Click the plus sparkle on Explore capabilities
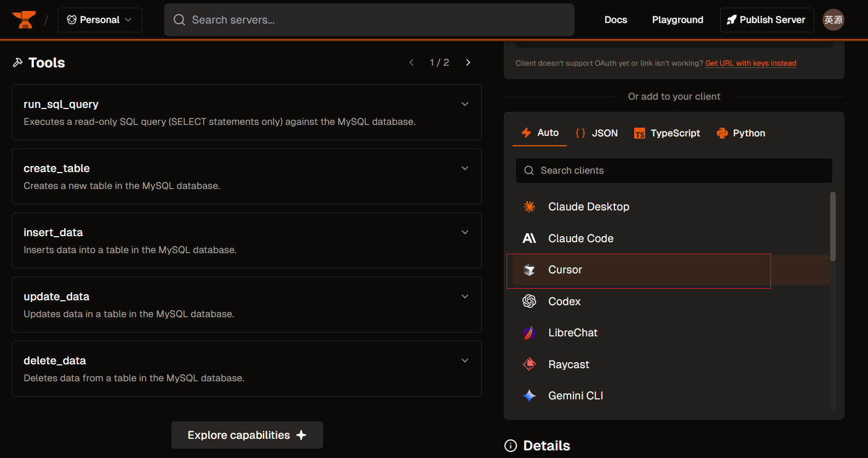This screenshot has width=868, height=458. [x=301, y=435]
